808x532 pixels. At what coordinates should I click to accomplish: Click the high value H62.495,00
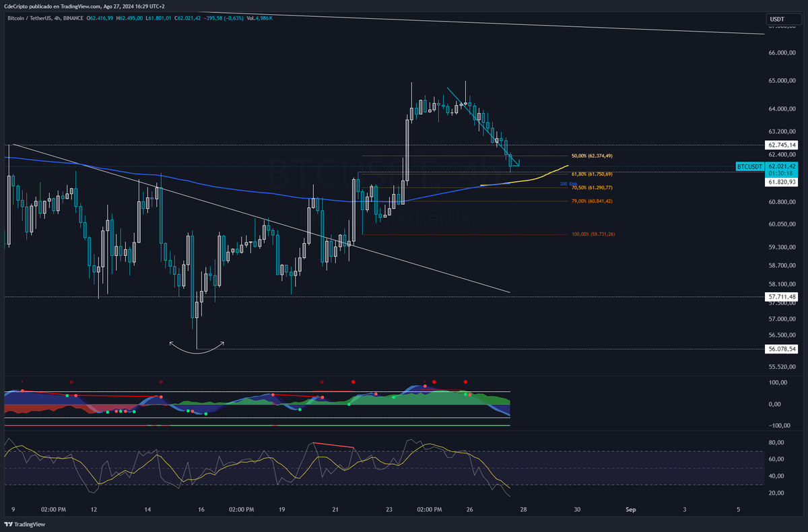(130, 18)
